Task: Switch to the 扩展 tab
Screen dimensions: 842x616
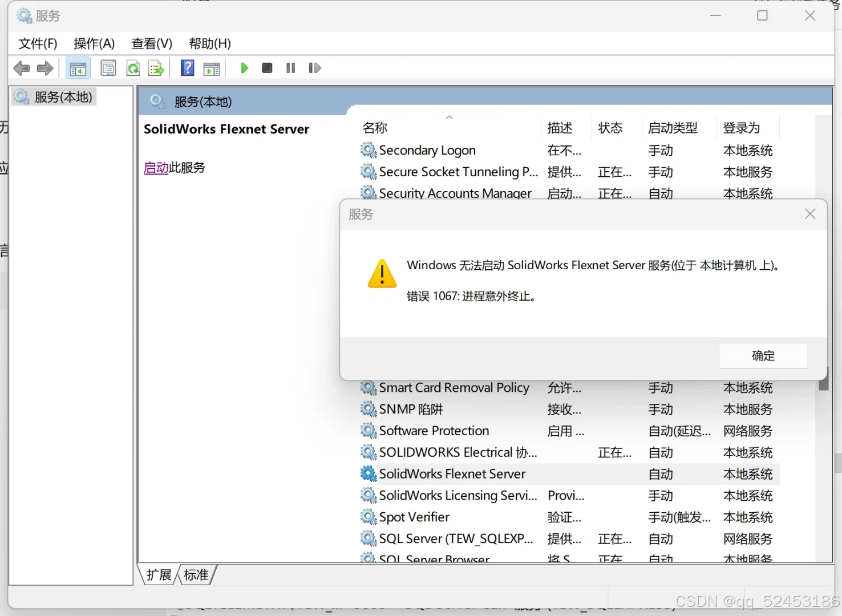Action: (159, 575)
